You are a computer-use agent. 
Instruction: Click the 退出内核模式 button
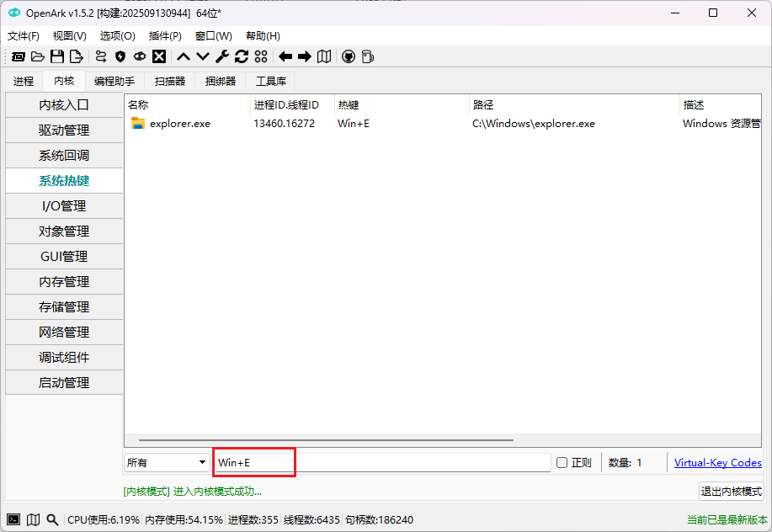tap(731, 491)
